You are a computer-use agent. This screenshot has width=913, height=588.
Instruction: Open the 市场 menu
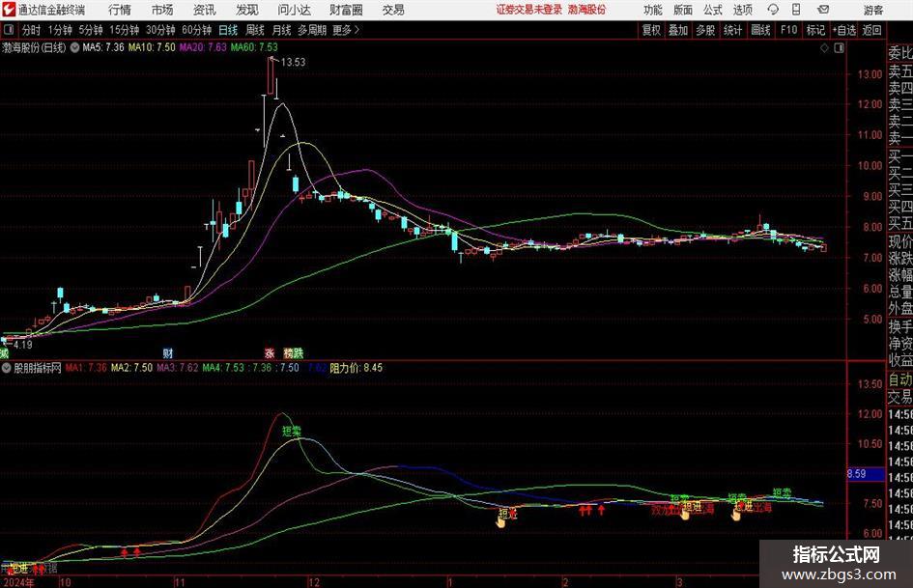click(162, 10)
